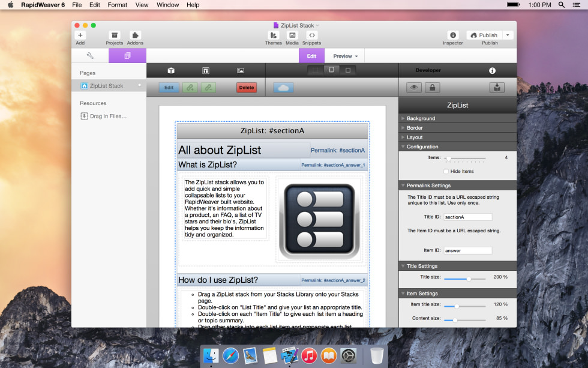Click the Developer label in stacks panel
Screen dimensions: 588x368
coord(428,70)
